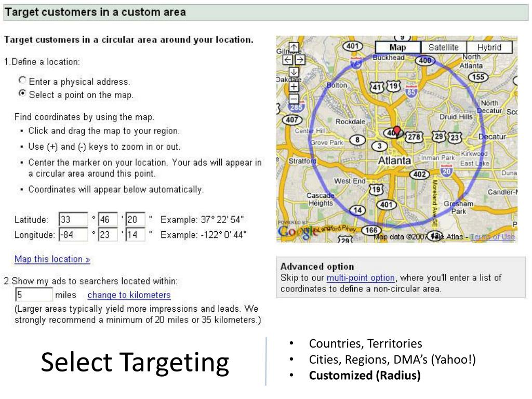
Task: Click the route 278 shield on the map
Action: (x=414, y=137)
